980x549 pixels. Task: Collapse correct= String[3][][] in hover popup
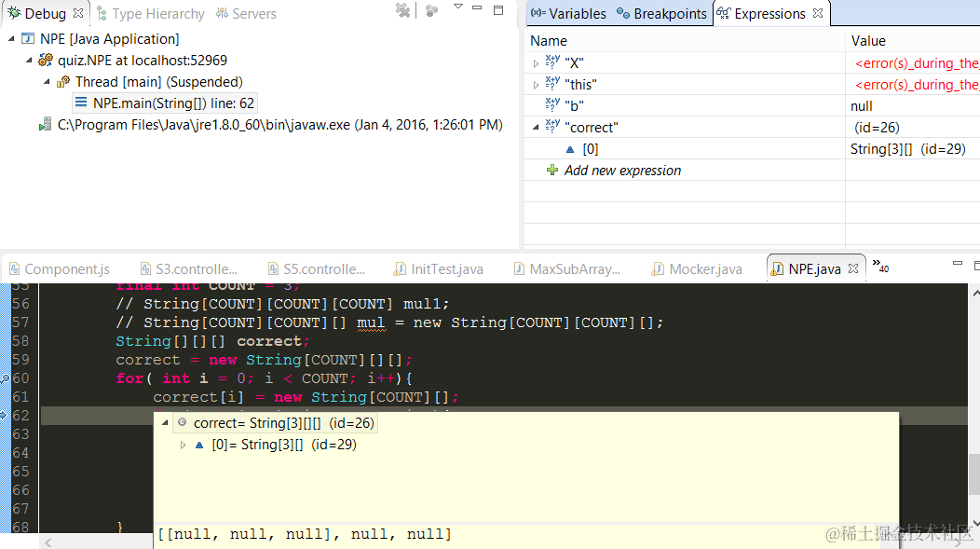(x=165, y=422)
